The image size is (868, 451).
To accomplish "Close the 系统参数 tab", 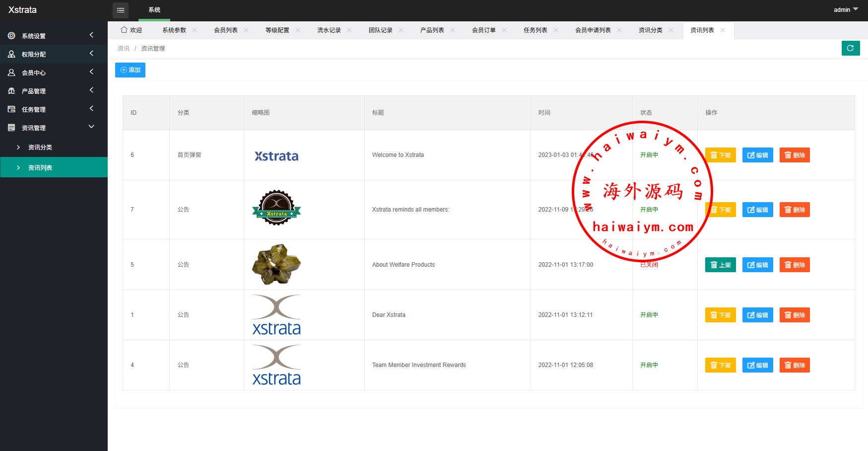I will pos(195,30).
